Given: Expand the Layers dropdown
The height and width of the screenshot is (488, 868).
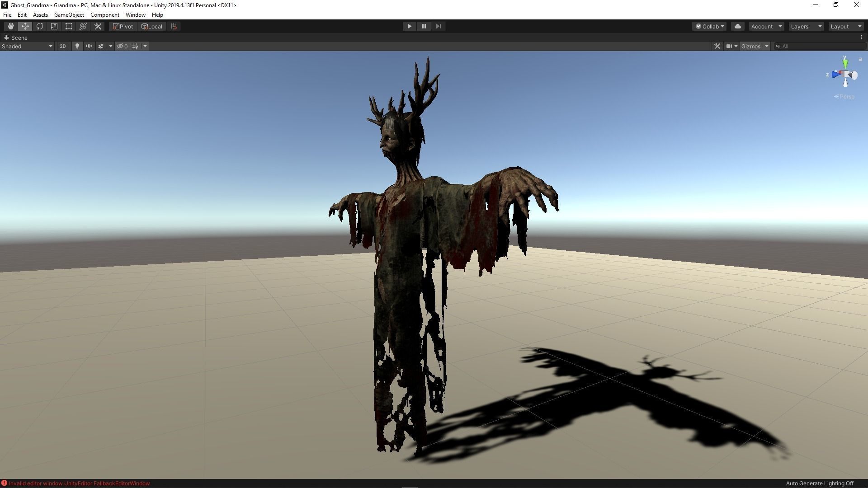Looking at the screenshot, I should tap(806, 26).
